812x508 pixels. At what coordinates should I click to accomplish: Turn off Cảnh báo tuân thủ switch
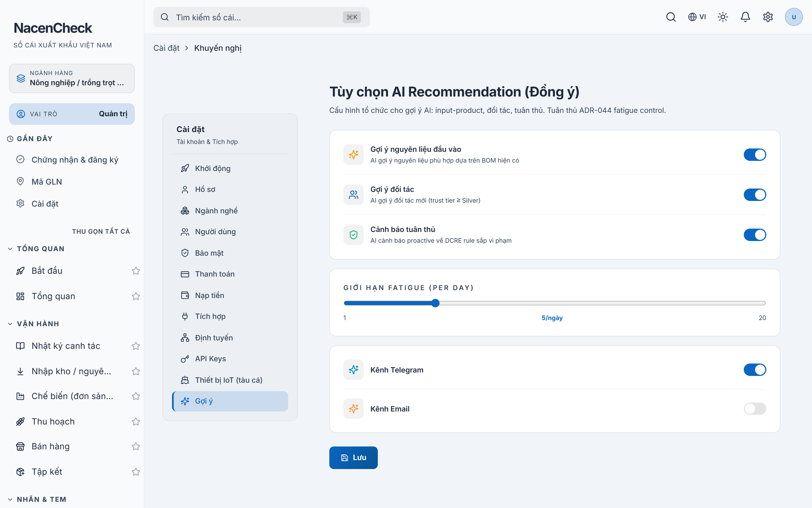pos(754,235)
